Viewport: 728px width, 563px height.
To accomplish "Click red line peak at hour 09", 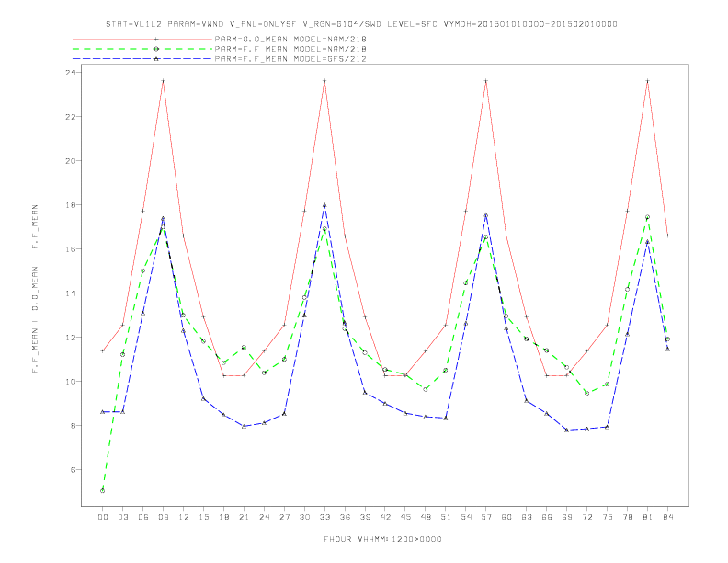I will point(163,81).
